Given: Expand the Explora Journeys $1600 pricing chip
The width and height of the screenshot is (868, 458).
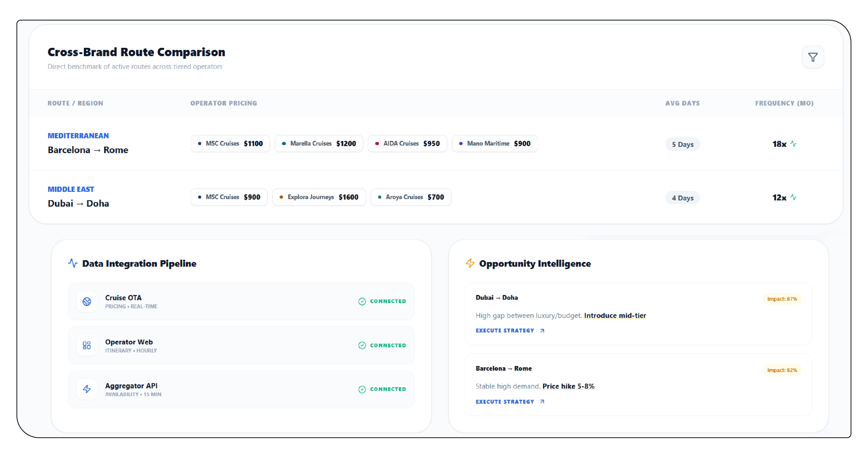Looking at the screenshot, I should point(319,197).
